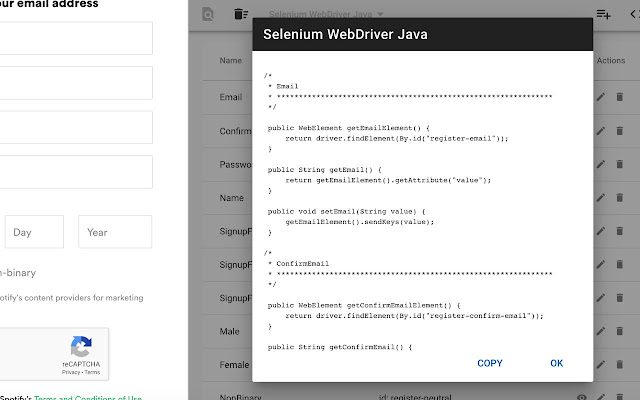Click the By.id("register-email") return line
The height and width of the screenshot is (400, 640).
[397, 138]
